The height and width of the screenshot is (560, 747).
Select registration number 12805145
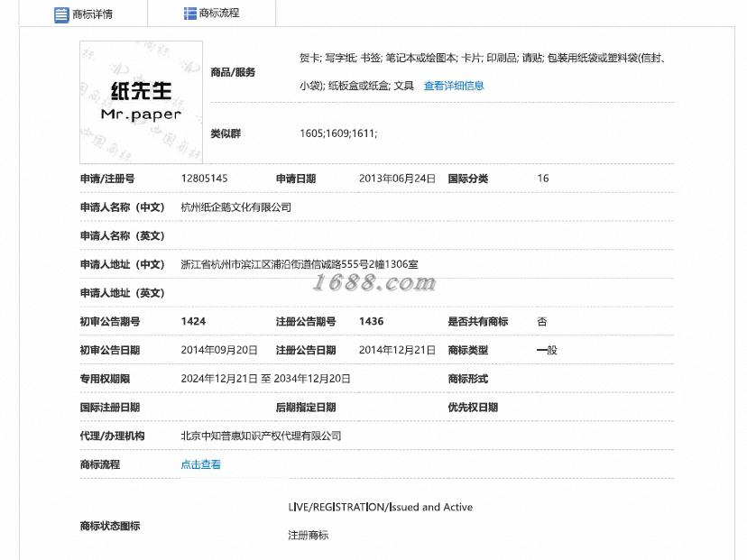204,178
